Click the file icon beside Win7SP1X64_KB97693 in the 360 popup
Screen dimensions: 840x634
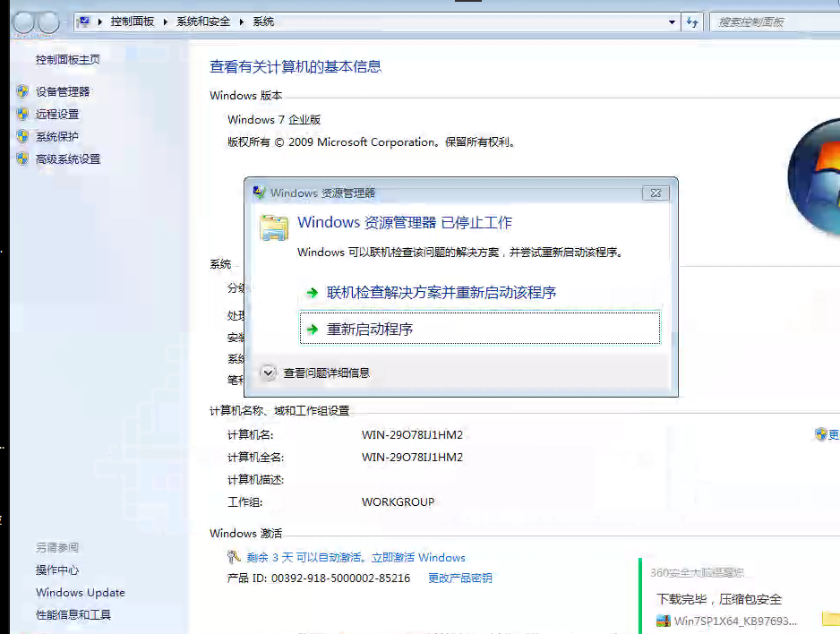click(664, 621)
